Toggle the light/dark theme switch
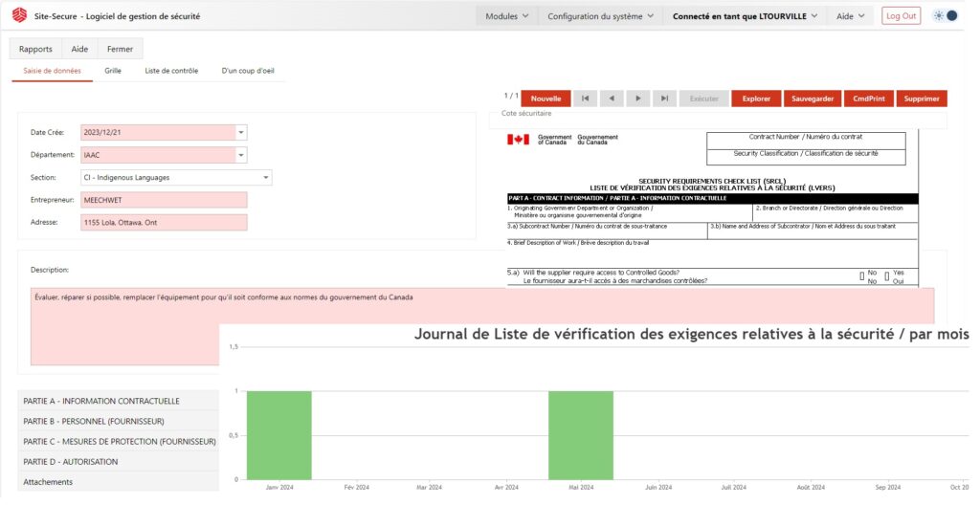 point(945,15)
